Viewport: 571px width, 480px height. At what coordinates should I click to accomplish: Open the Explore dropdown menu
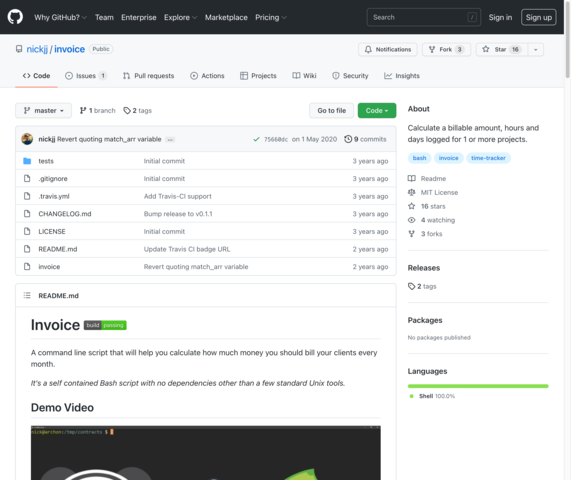point(180,17)
